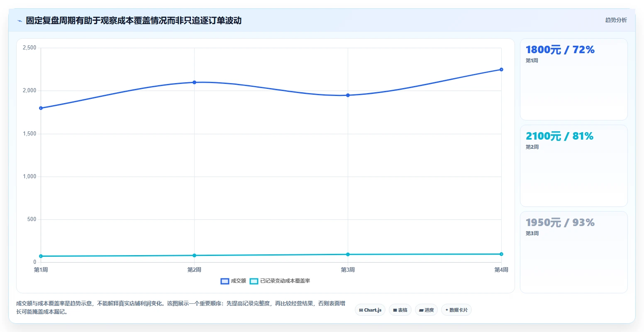Click the 2,000 y-axis label
This screenshot has height=332, width=644.
pyautogui.click(x=29, y=91)
